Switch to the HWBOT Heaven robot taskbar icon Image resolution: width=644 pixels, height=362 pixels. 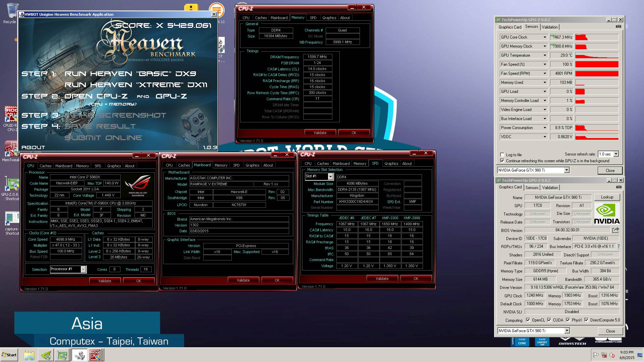coord(79,355)
